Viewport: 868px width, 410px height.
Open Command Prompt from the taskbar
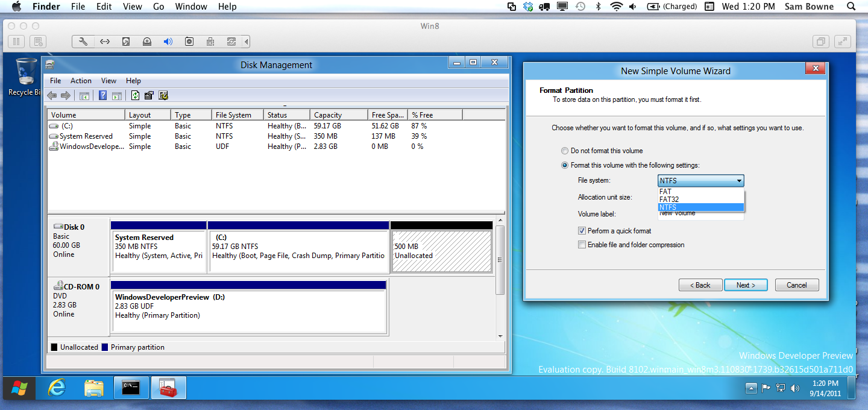131,388
